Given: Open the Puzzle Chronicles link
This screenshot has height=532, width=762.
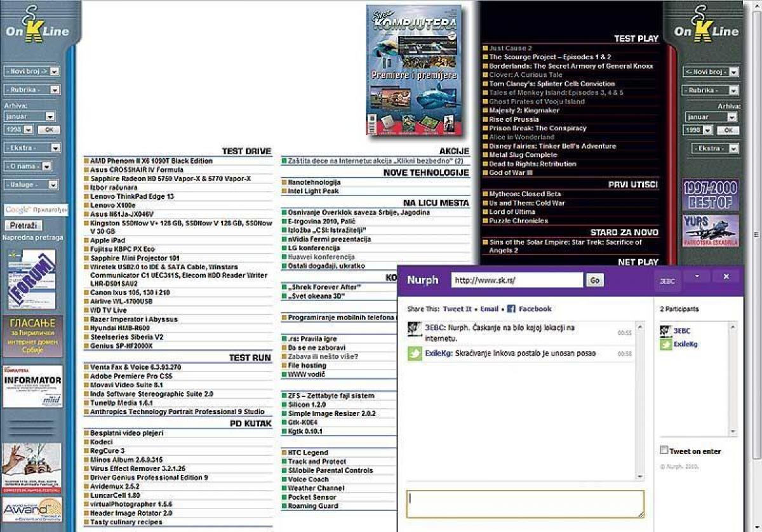Looking at the screenshot, I should click(519, 221).
